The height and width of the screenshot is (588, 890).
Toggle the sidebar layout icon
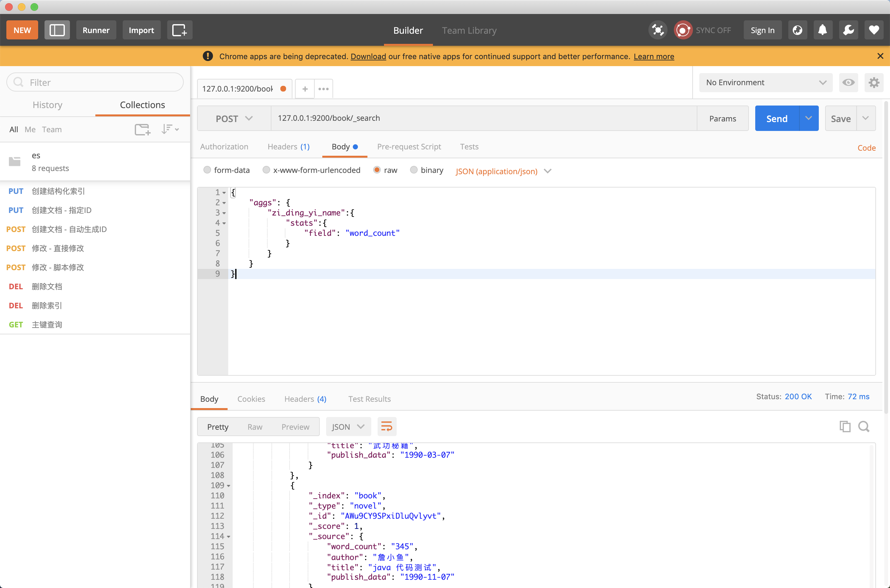(57, 30)
